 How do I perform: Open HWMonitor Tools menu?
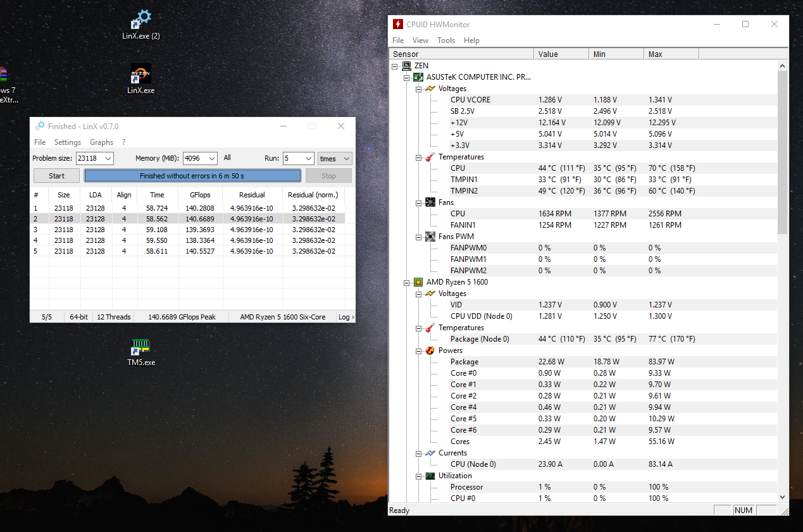[x=446, y=40]
